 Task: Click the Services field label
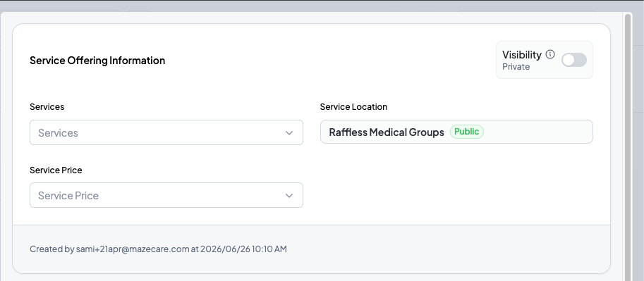point(47,106)
